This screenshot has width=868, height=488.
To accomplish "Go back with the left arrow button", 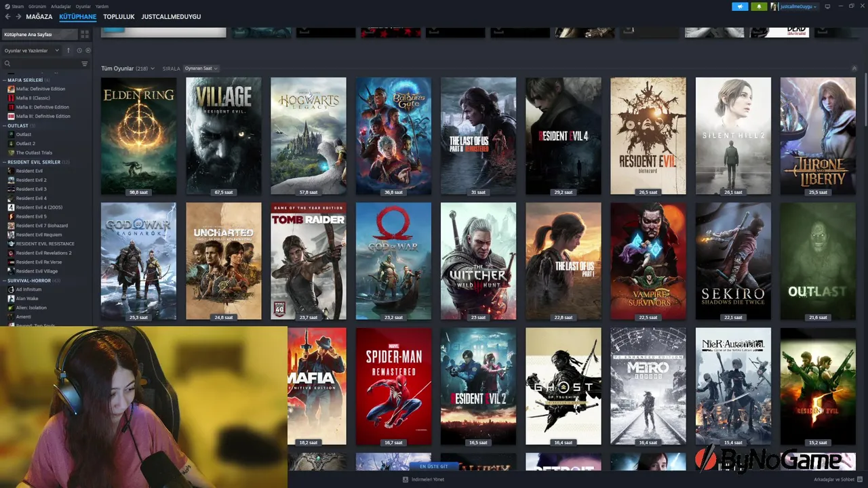I will click(6, 16).
